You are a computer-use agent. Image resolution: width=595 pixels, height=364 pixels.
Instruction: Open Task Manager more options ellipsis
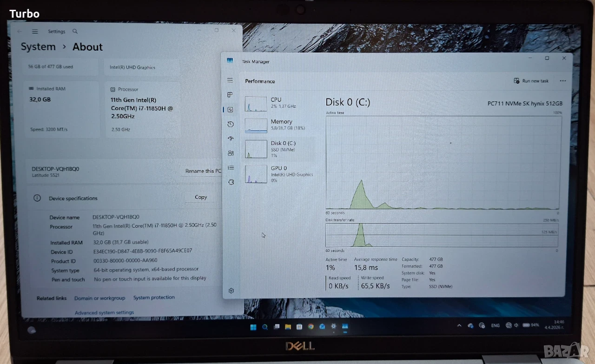point(563,81)
